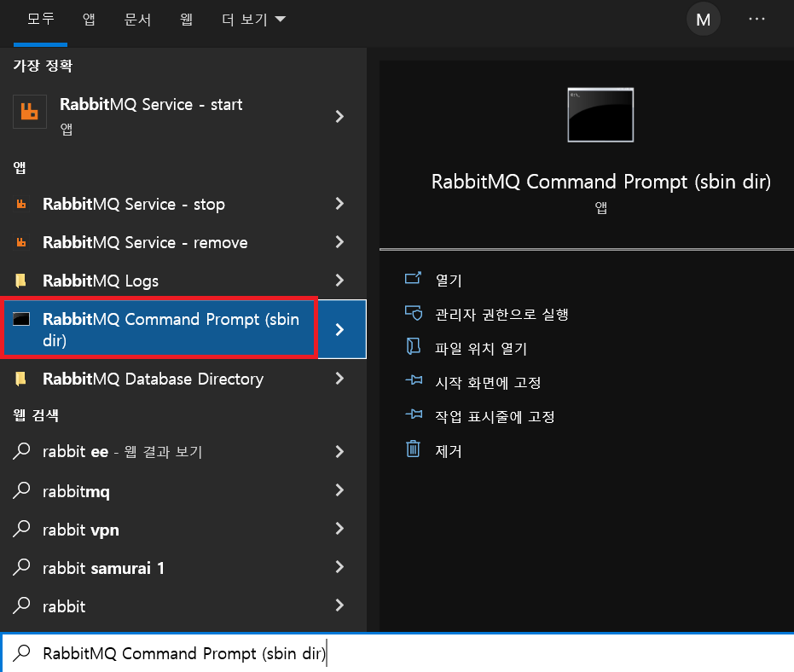Expand the rabbit samurai 1 suggestion arrow

point(339,566)
